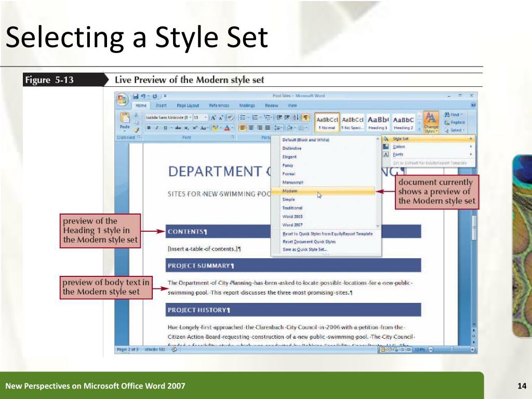Grow the font size with large A
The height and width of the screenshot is (399, 532).
tap(213, 118)
